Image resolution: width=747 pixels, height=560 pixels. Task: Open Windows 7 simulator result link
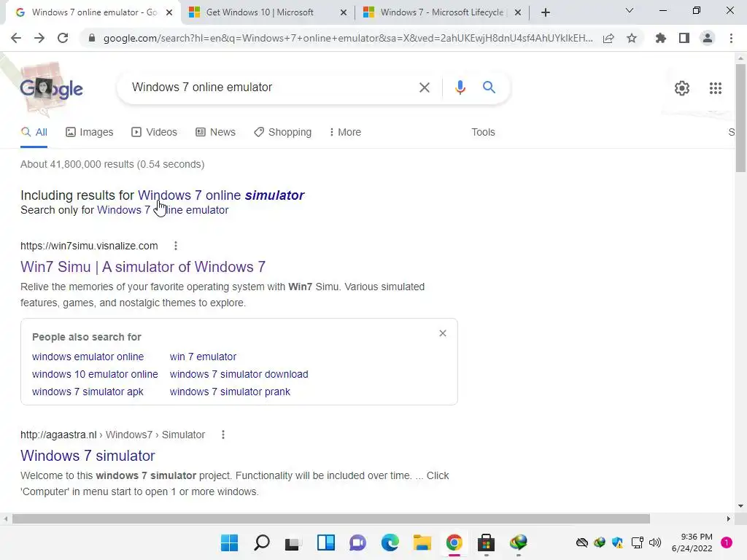click(x=88, y=456)
